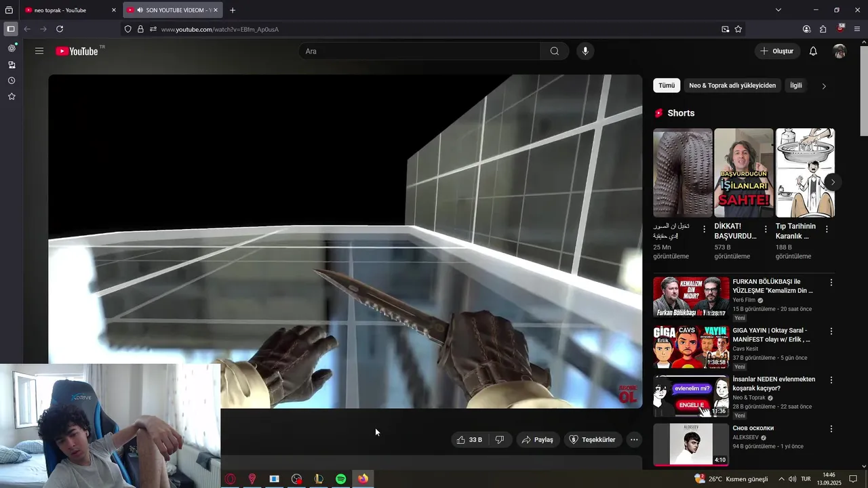Open more actions menu below video

634,440
